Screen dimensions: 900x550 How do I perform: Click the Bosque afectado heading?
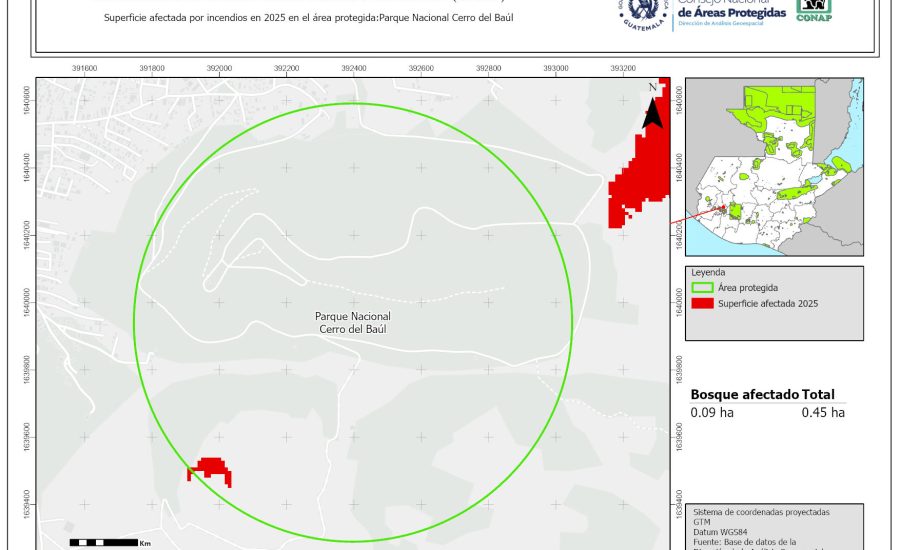[x=744, y=394]
